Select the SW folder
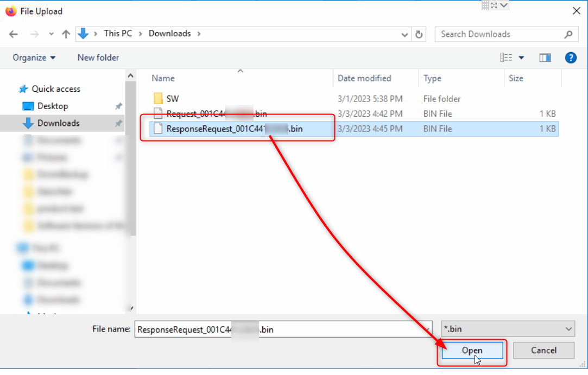This screenshot has width=588, height=375. pos(173,99)
